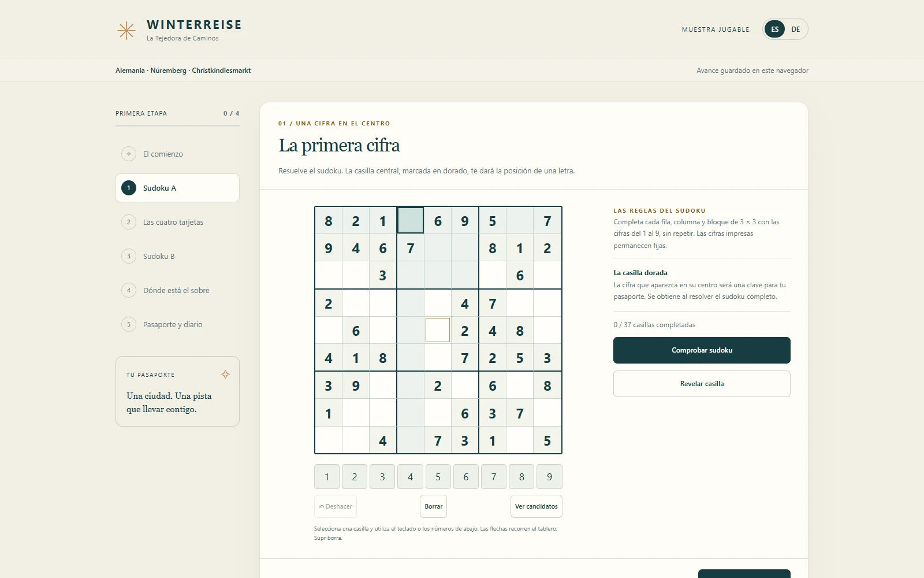Viewport: 924px width, 578px height.
Task: Click the La primera cifra heading
Action: [339, 145]
